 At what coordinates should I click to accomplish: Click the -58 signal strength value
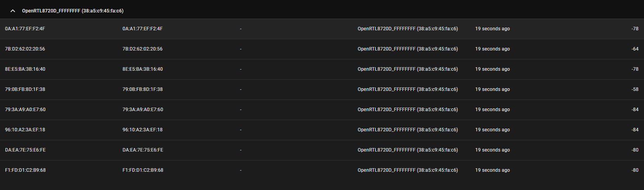[635, 89]
